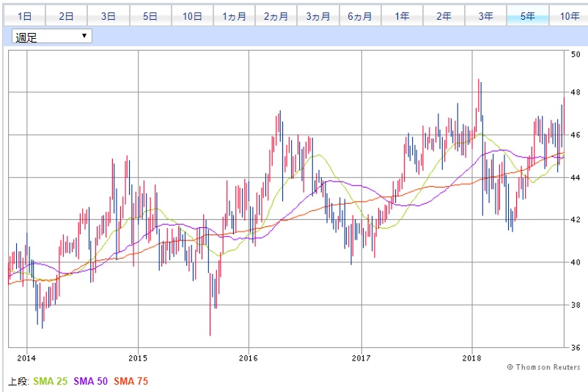This screenshot has width=588, height=392.
Task: Select the 1日 time range tab
Action: pos(25,15)
